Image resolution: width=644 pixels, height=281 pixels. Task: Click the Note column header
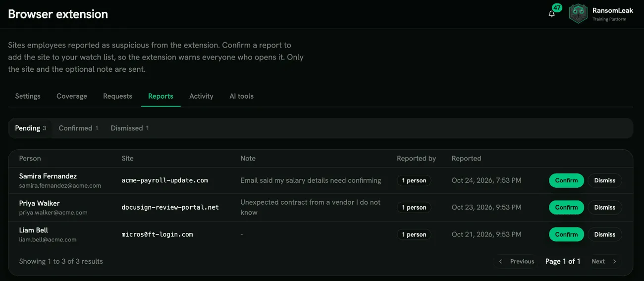pos(248,158)
